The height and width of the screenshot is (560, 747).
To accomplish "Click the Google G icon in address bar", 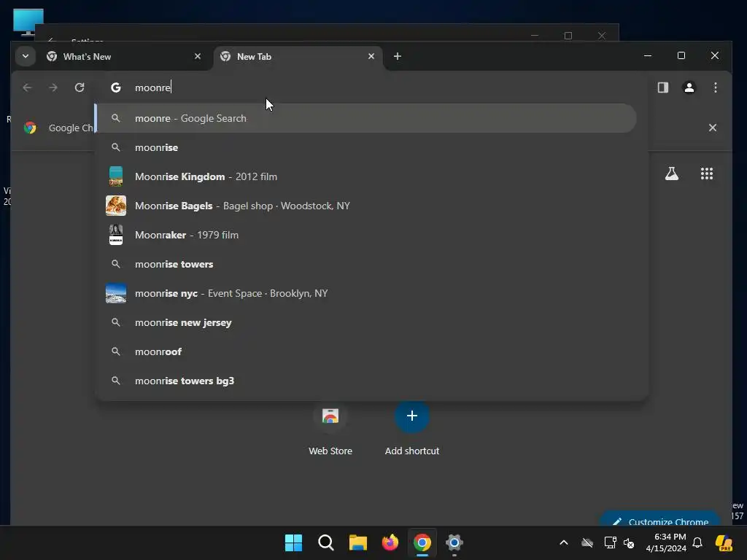I will click(116, 87).
